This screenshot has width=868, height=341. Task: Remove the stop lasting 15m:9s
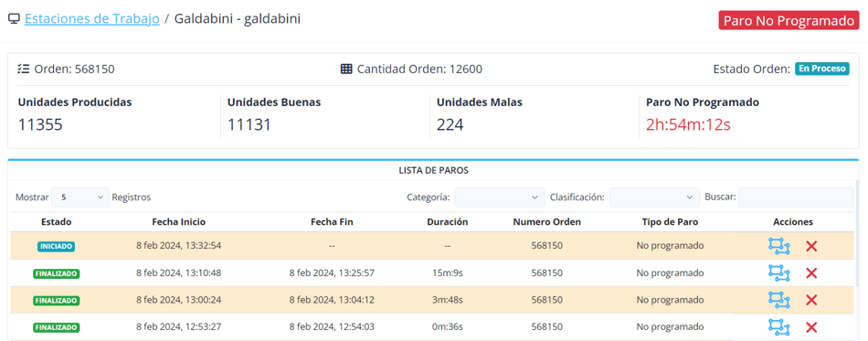coord(811,273)
